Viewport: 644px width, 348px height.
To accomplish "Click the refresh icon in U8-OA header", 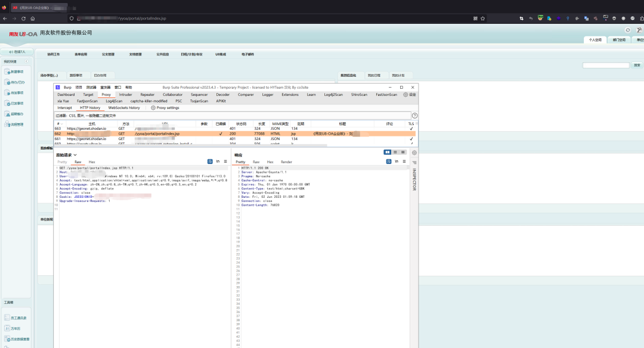I will click(x=627, y=30).
